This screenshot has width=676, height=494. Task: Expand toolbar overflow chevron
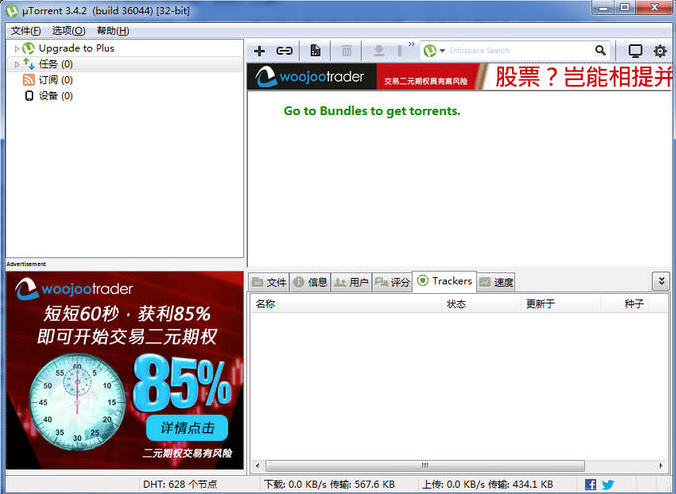click(411, 44)
